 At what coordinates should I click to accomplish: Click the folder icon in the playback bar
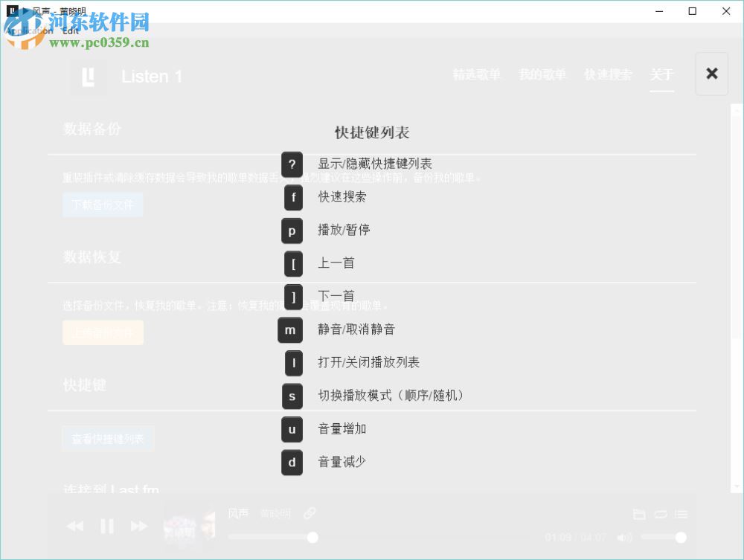point(641,514)
